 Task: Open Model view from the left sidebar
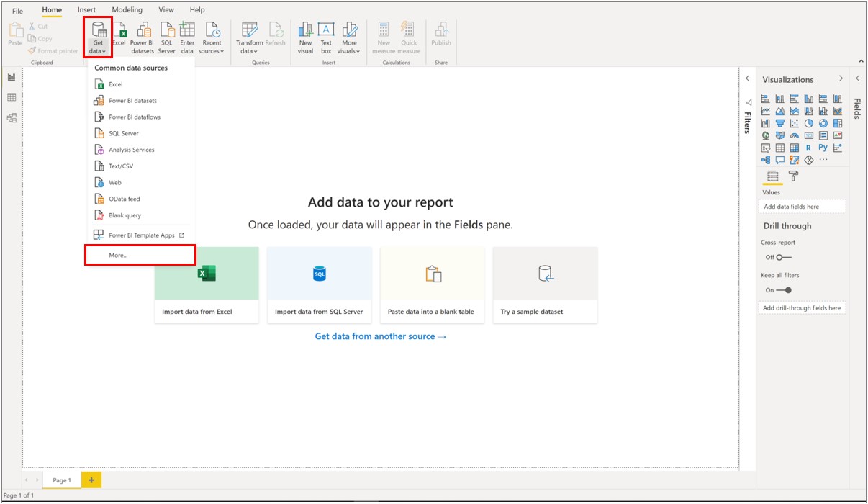12,117
